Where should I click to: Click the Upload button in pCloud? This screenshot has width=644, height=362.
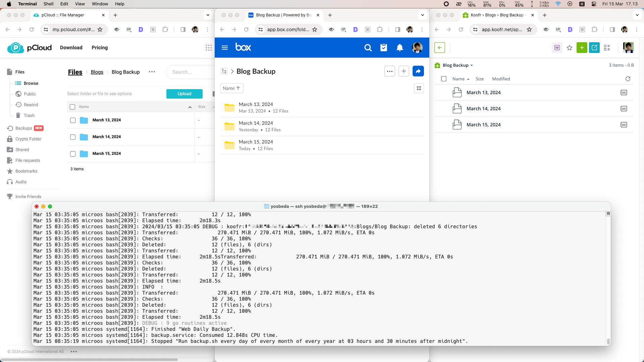[184, 94]
